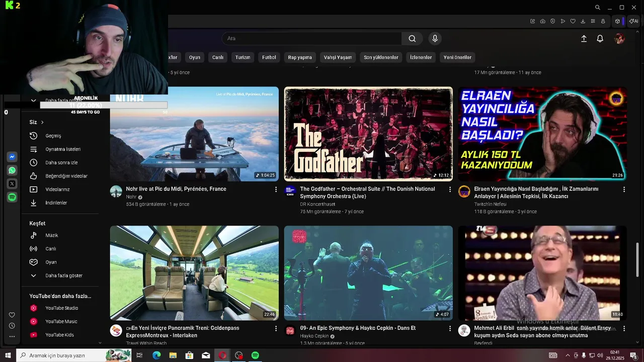The height and width of the screenshot is (362, 644).
Task: Select the Turizm filter chip
Action: (243, 57)
